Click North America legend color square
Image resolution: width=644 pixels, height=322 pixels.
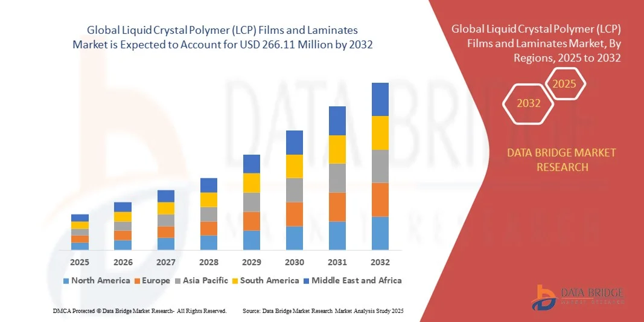click(x=66, y=281)
